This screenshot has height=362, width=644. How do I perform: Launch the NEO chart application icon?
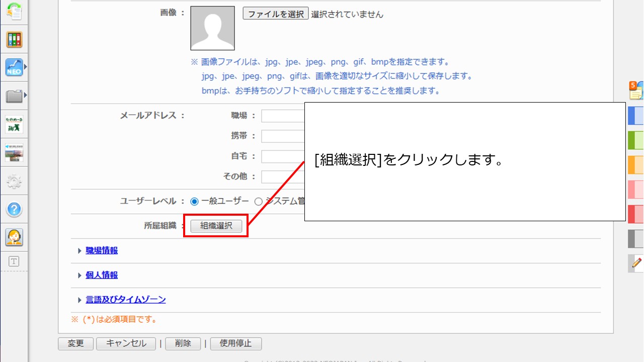(x=14, y=67)
